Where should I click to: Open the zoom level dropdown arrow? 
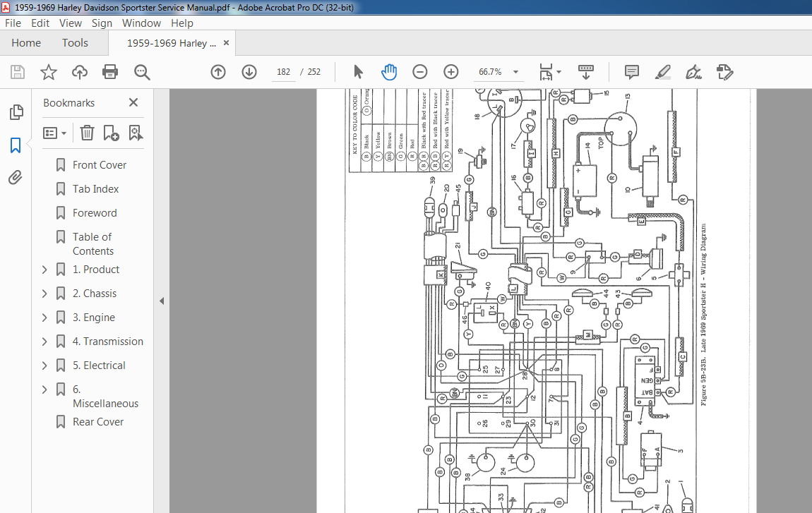(515, 72)
